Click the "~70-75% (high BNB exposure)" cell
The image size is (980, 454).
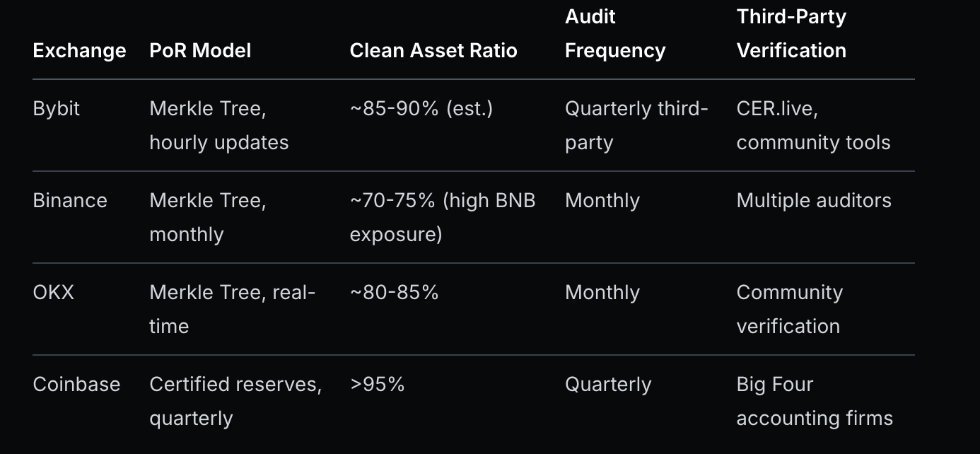pos(442,218)
